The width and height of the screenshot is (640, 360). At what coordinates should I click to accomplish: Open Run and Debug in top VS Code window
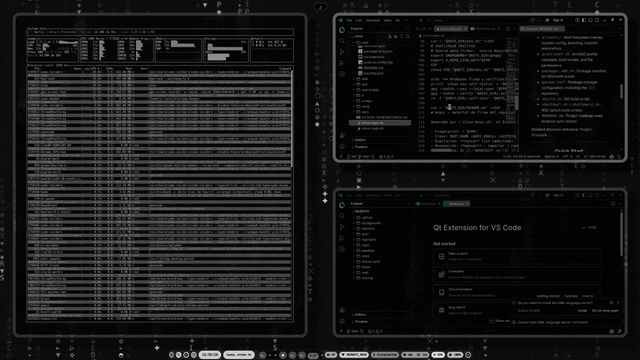342,63
